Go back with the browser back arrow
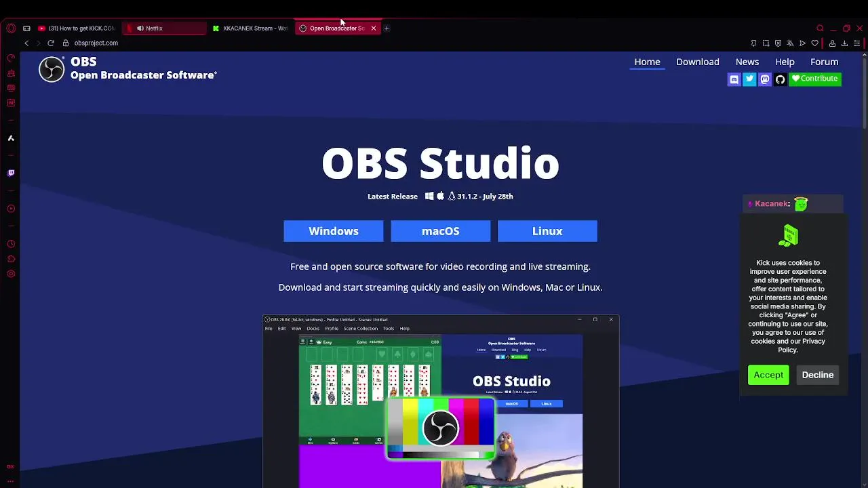868x488 pixels. (26, 43)
